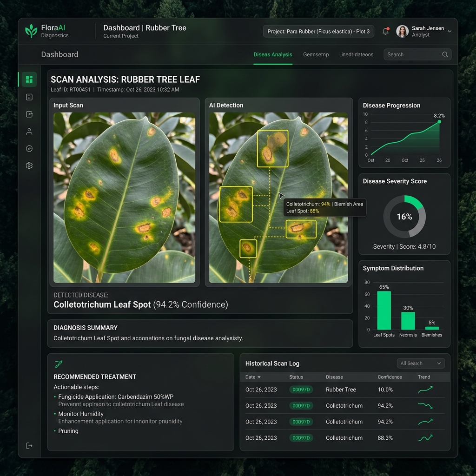Open the reports list icon in sidebar
Screen dimensions: 476x476
(29, 97)
